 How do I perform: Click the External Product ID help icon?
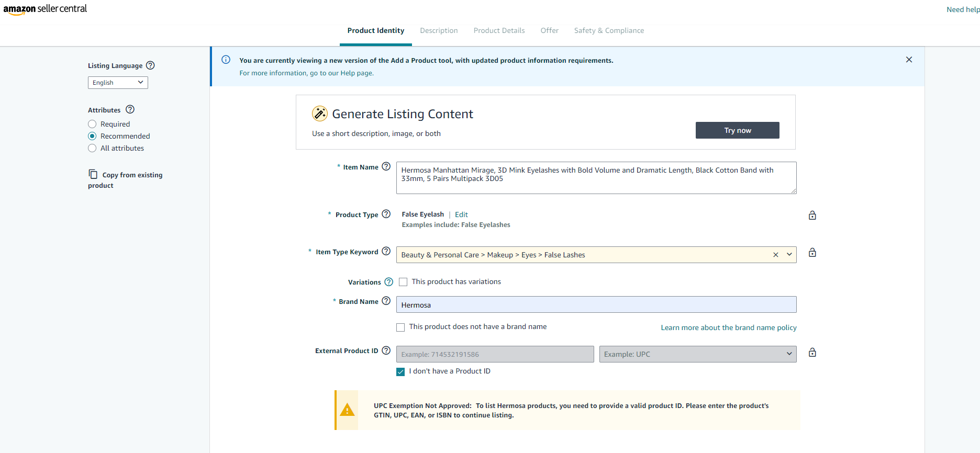coord(386,350)
